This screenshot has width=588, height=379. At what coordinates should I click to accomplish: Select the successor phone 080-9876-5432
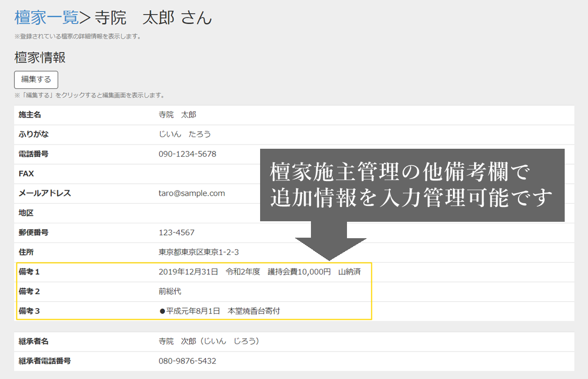tap(188, 361)
